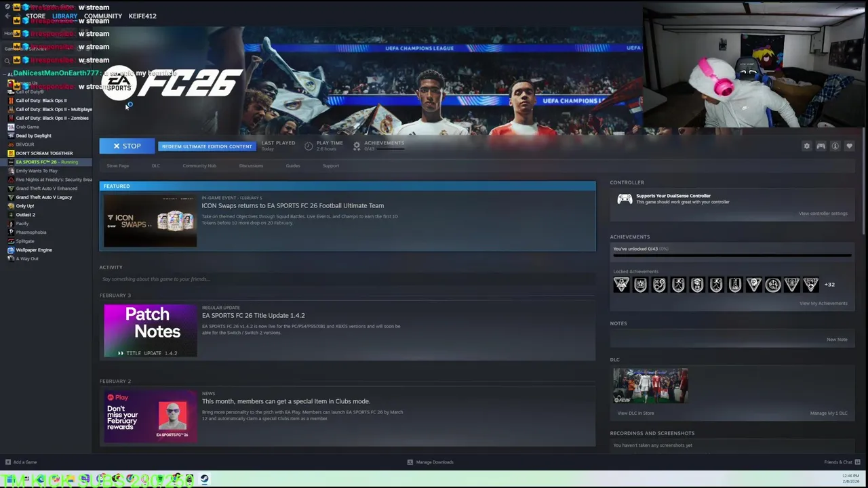The image size is (868, 488).
Task: Open the game settings gear icon
Action: pyautogui.click(x=806, y=146)
